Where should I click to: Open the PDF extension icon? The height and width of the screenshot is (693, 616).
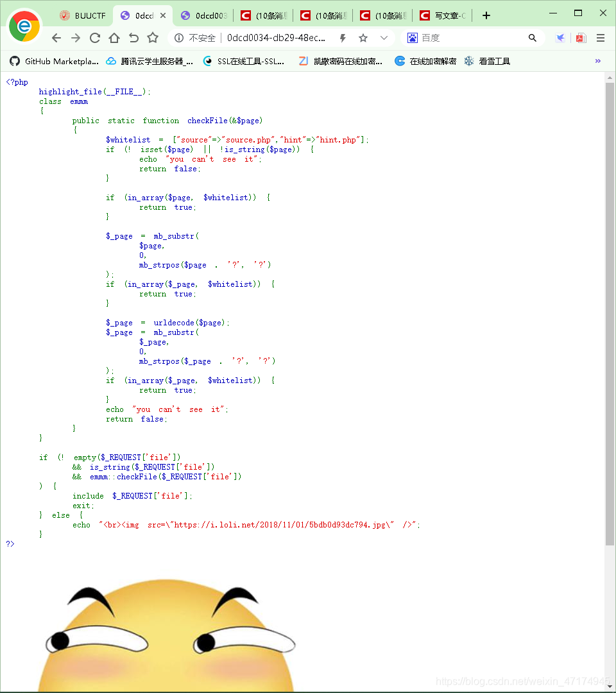tap(581, 38)
